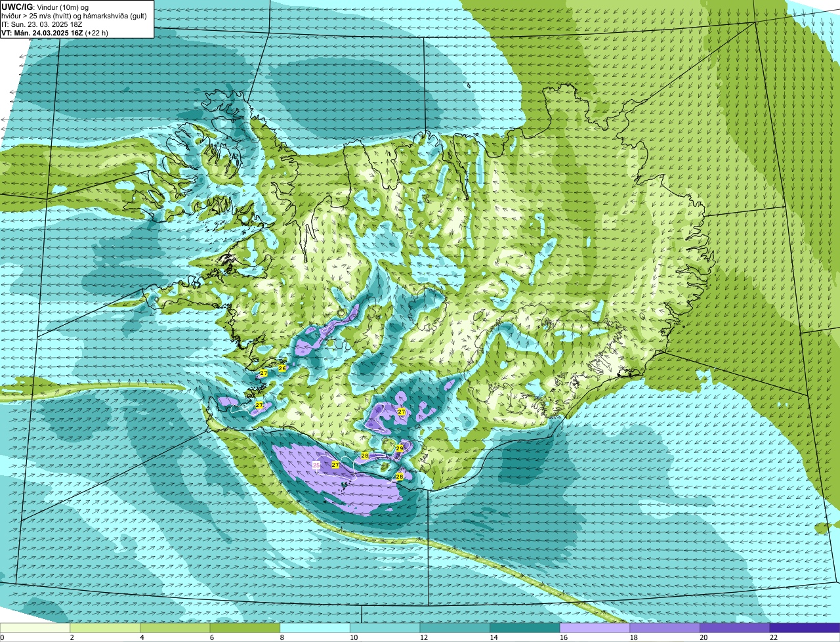This screenshot has height=642, width=840.
Task: Click the legend scale number 12
Action: pyautogui.click(x=423, y=637)
